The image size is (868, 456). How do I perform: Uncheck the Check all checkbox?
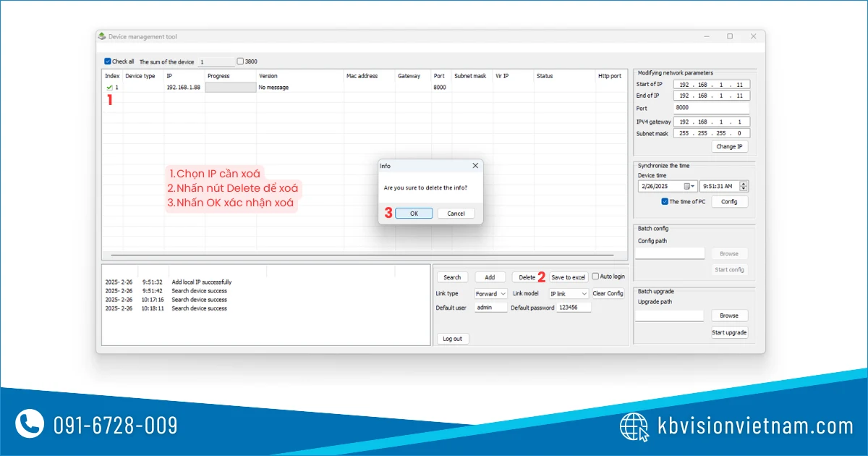coord(108,62)
